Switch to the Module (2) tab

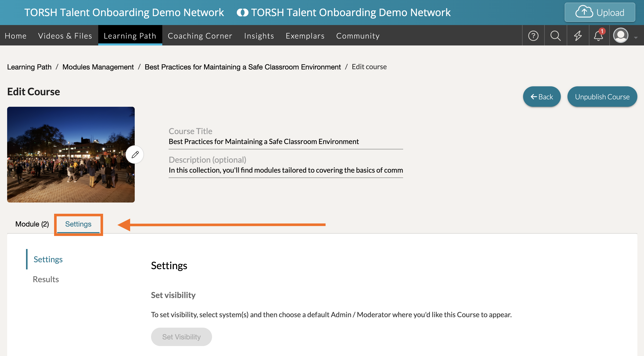(32, 224)
